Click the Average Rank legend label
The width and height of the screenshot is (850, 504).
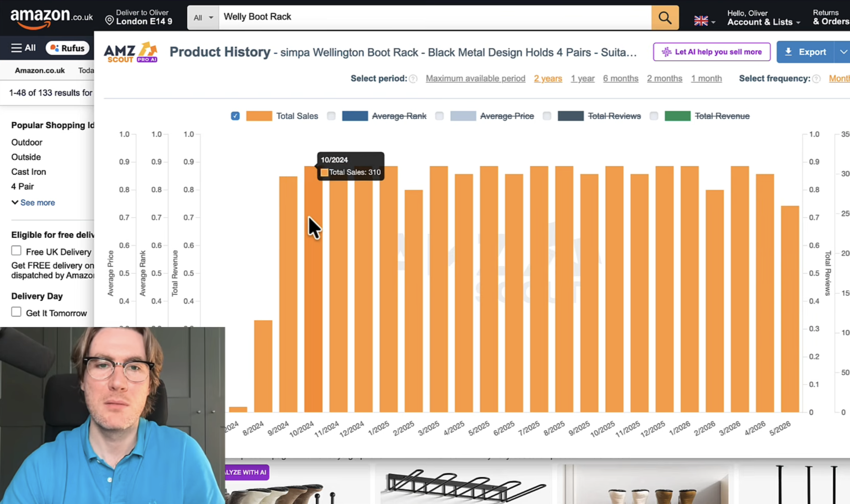[399, 116]
